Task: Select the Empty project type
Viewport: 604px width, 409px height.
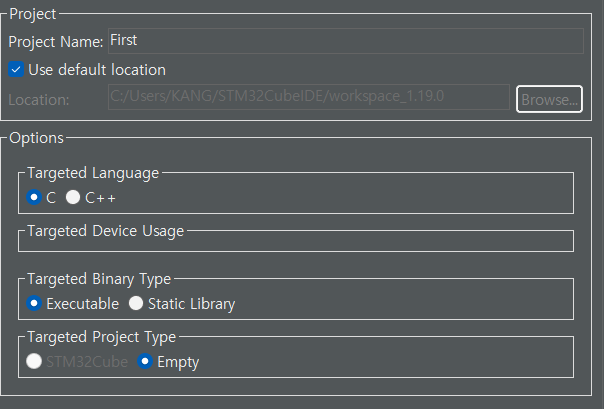Action: tap(145, 361)
